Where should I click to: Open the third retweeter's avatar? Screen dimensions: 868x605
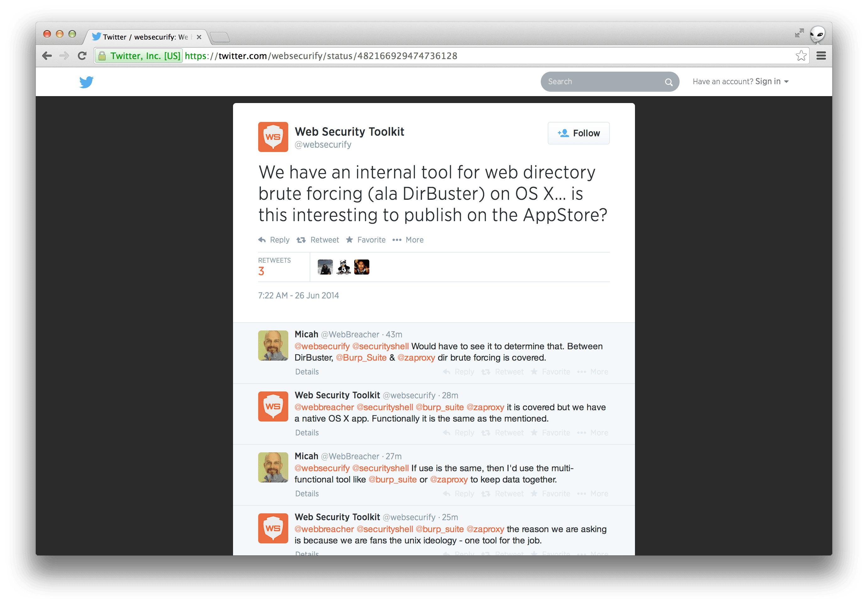[361, 267]
